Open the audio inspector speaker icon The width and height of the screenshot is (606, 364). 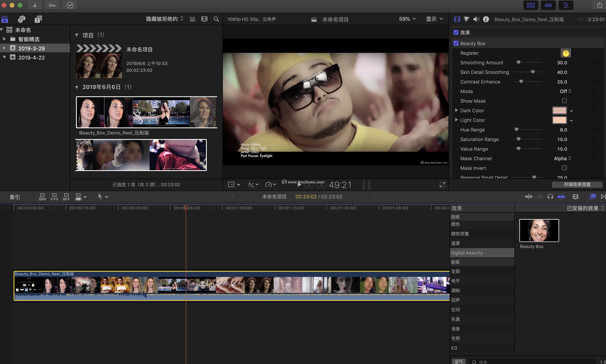pyautogui.click(x=476, y=19)
